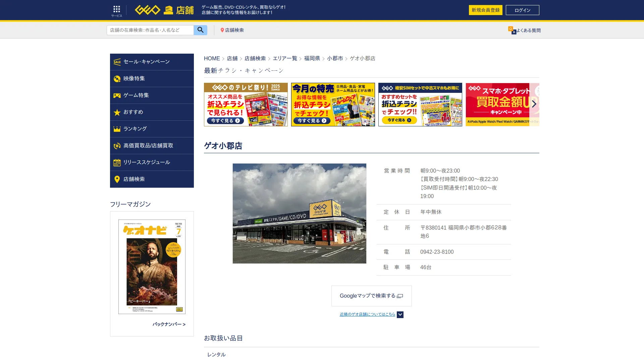Image resolution: width=644 pixels, height=362 pixels.
Task: Open 映像特集 menu item
Action: 152,78
